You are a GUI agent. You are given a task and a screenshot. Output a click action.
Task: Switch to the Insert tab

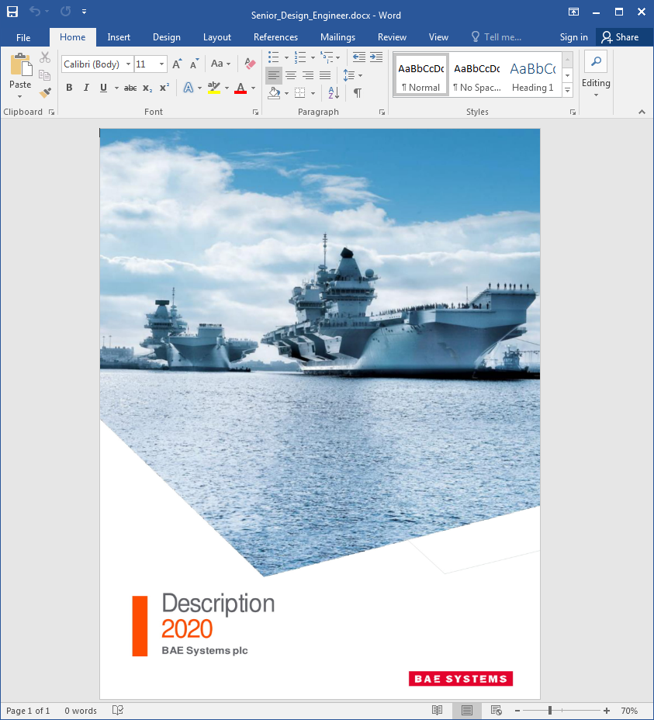pyautogui.click(x=118, y=37)
